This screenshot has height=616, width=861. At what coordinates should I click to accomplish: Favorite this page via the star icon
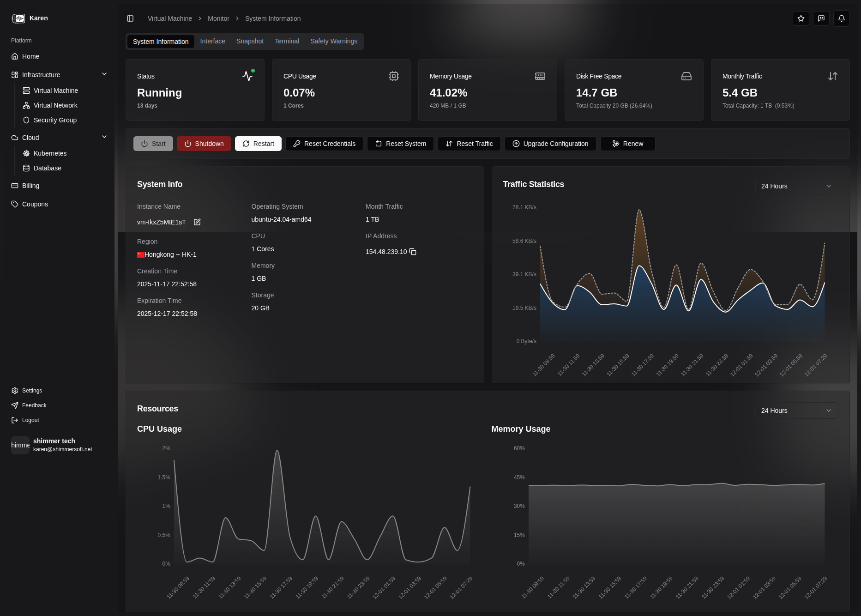(801, 18)
